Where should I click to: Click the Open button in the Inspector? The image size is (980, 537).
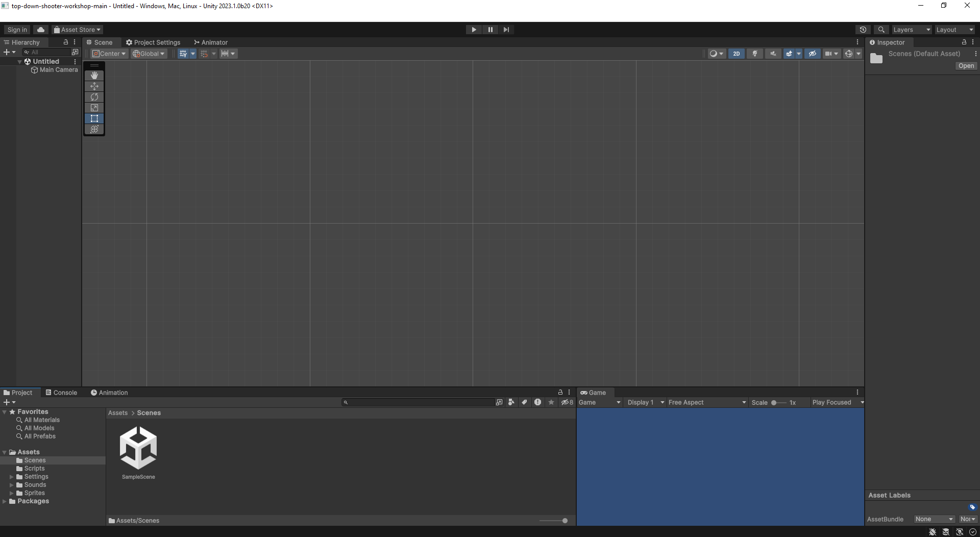click(966, 66)
